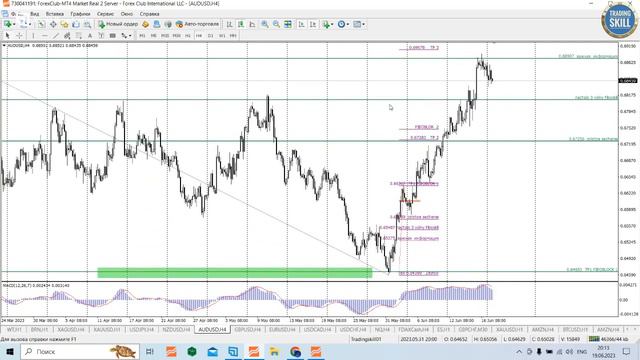The image size is (640, 360).
Task: Switch to H1 timeframe
Action: [188, 36]
